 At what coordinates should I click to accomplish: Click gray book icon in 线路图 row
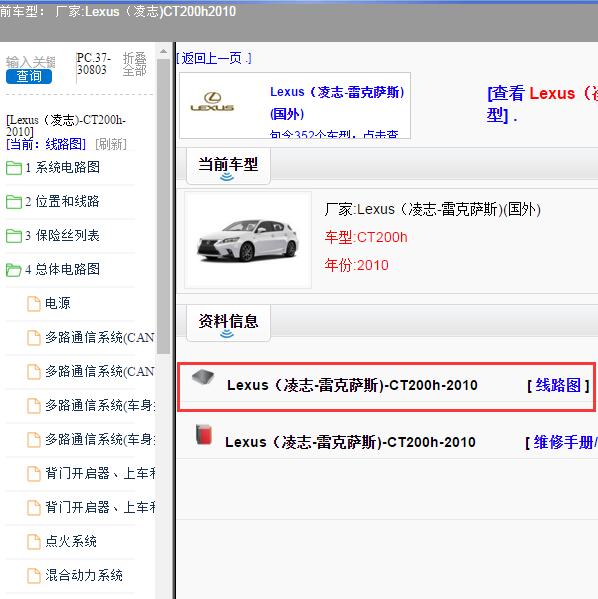pyautogui.click(x=203, y=377)
